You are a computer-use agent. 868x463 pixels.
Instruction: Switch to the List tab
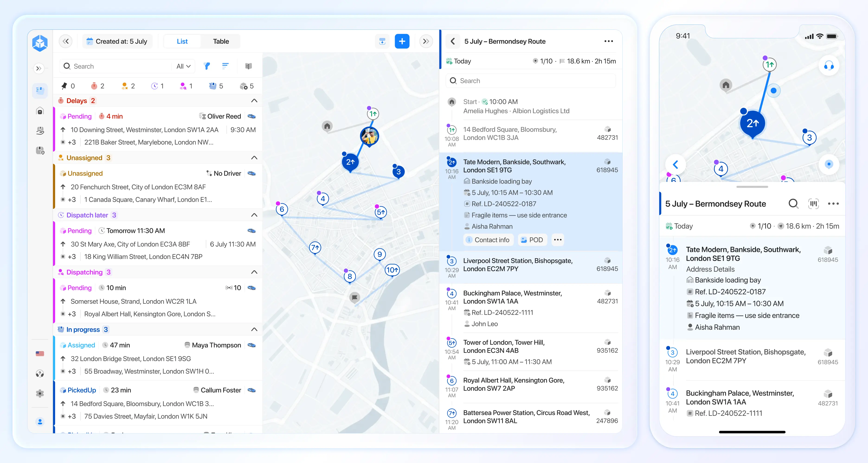point(182,42)
